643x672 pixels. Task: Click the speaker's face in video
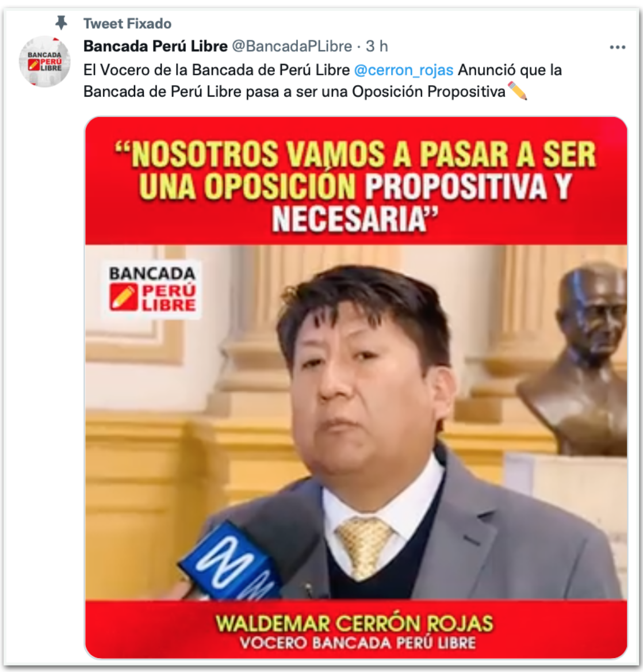[x=369, y=388]
